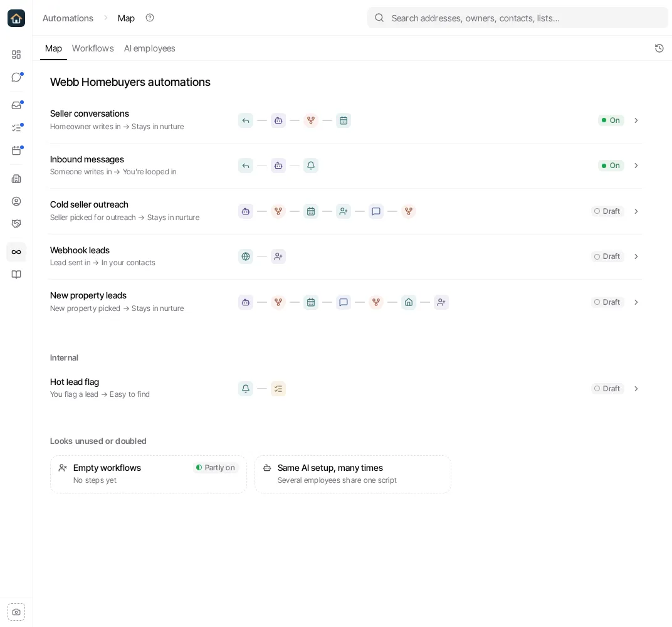672x627 pixels.
Task: Click the branch step in Seller conversations
Action: [x=311, y=120]
